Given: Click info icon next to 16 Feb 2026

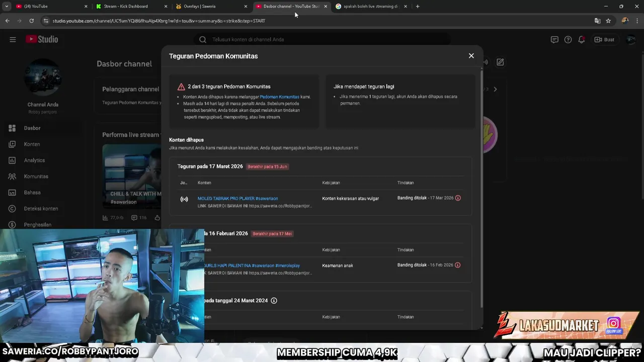Looking at the screenshot, I should pos(458,265).
